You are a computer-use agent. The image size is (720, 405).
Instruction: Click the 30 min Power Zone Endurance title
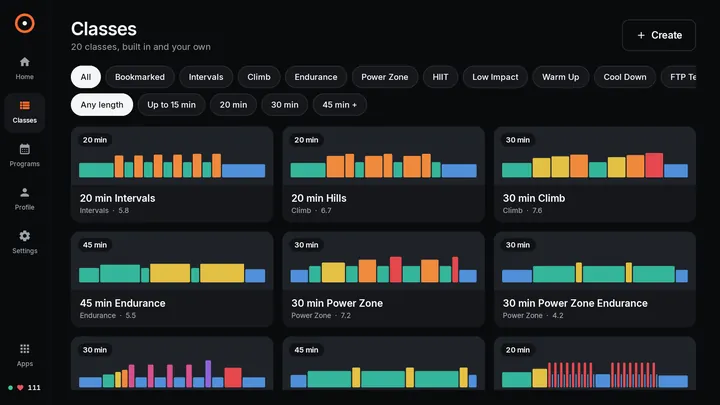[x=575, y=303]
